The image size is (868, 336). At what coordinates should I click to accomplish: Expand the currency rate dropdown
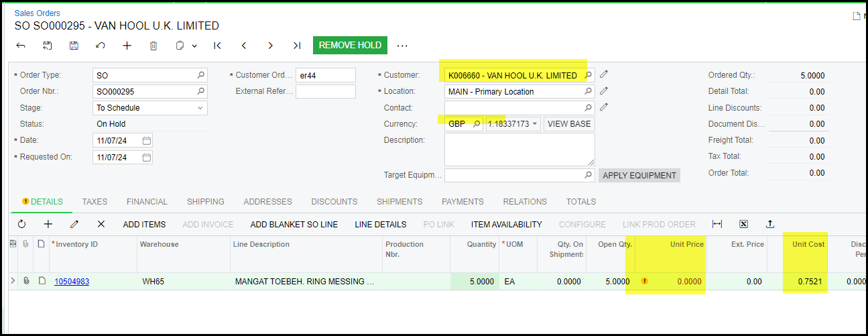pos(535,124)
